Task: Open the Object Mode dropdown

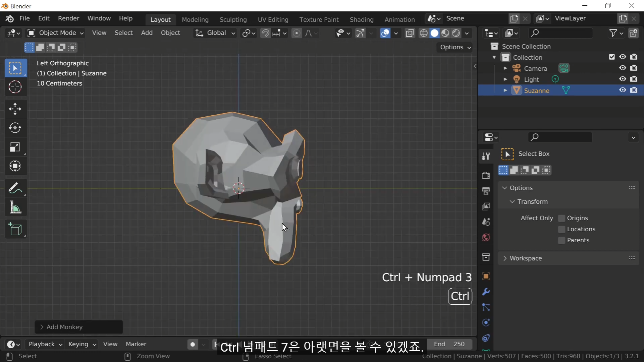Action: coord(56,33)
